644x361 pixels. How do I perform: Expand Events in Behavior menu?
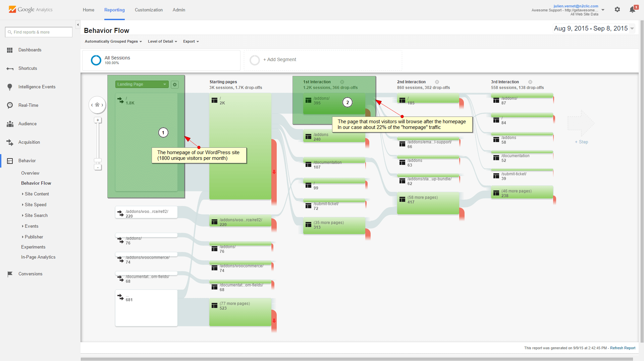30,226
